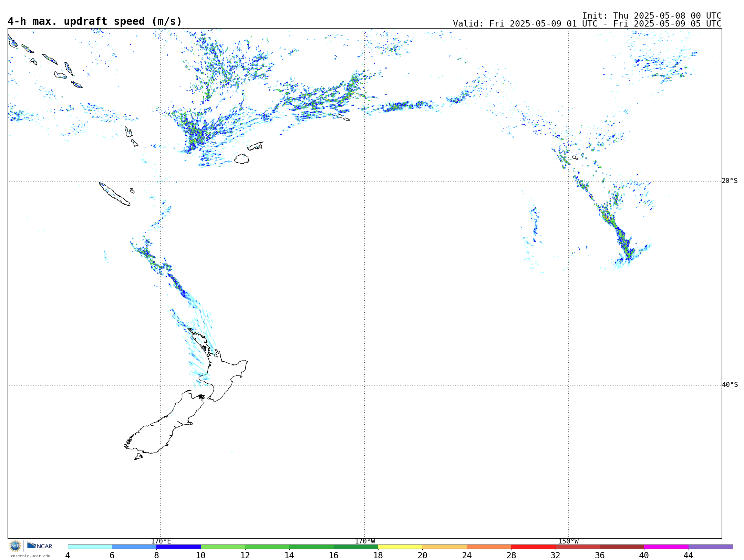744x560 pixels.
Task: Open the ensemble.ucar.edu text link
Action: [x=30, y=556]
